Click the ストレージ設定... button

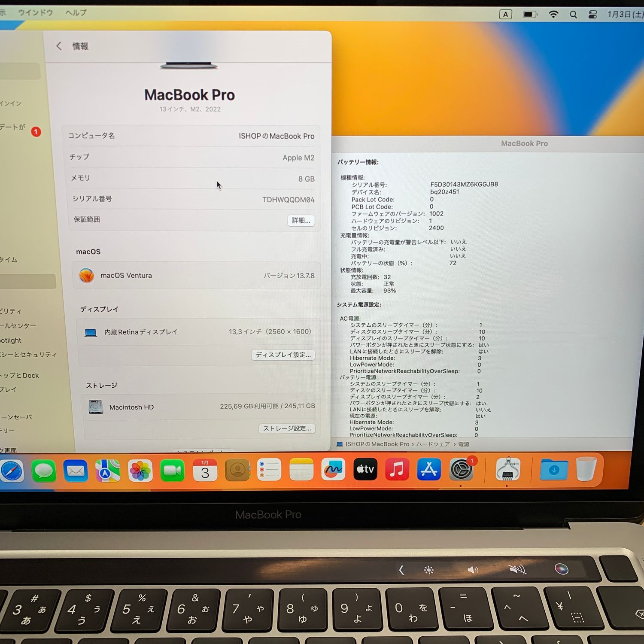click(x=287, y=428)
